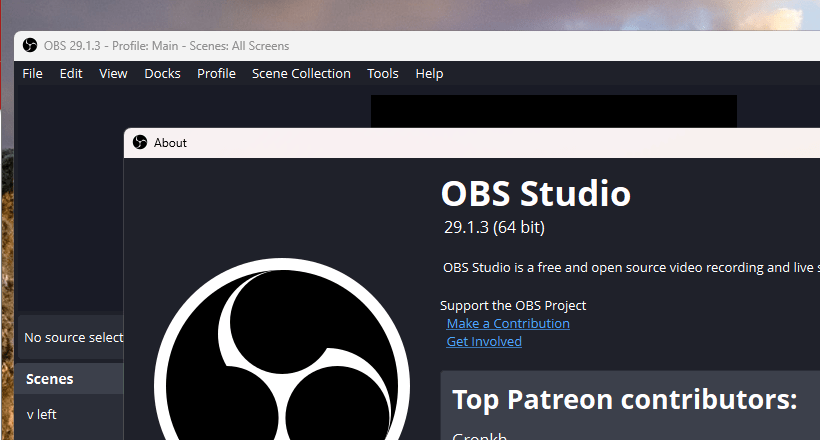Viewport: 820px width, 440px height.
Task: Click the 'No source selected' label
Action: pyautogui.click(x=74, y=338)
